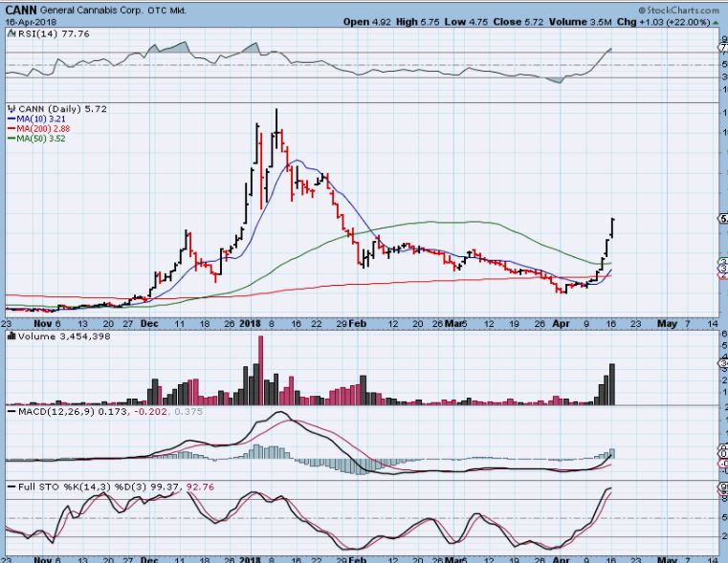Click the Close 5.72 value
Screen dimensions: 728x563
tap(518, 22)
